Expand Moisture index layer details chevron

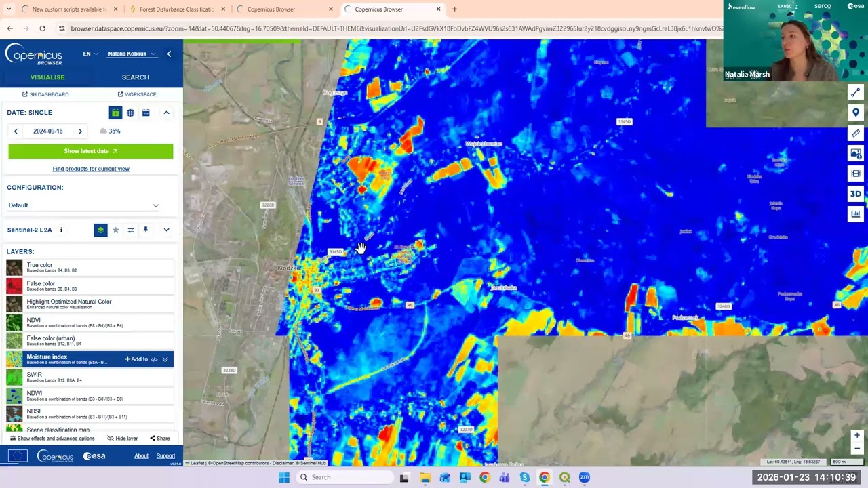(x=165, y=359)
